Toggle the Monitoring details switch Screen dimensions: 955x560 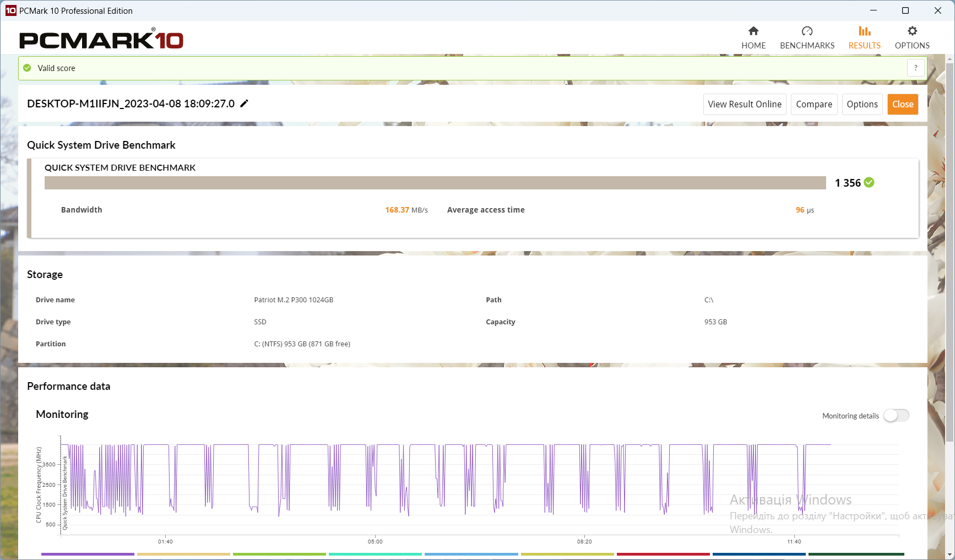tap(896, 416)
